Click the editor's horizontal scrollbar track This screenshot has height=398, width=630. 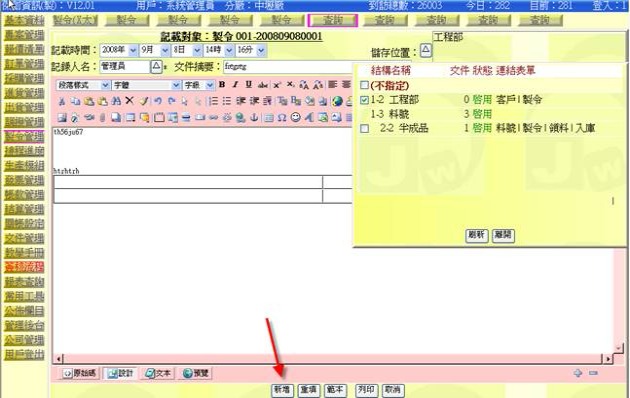pos(331,358)
